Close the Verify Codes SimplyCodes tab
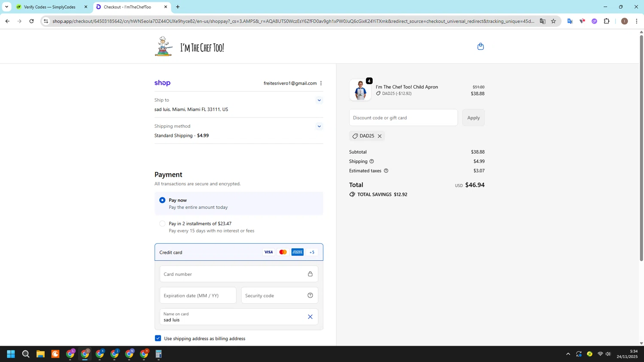The height and width of the screenshot is (362, 644). 86,7
